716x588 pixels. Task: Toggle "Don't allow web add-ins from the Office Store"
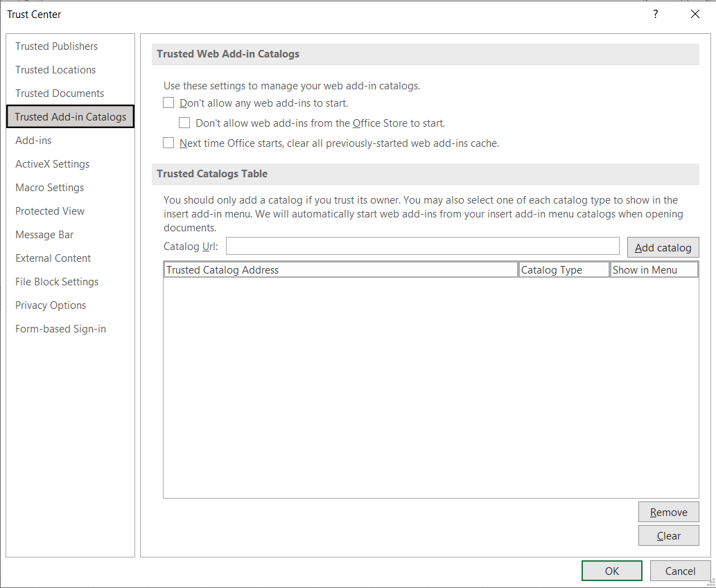pyautogui.click(x=184, y=123)
